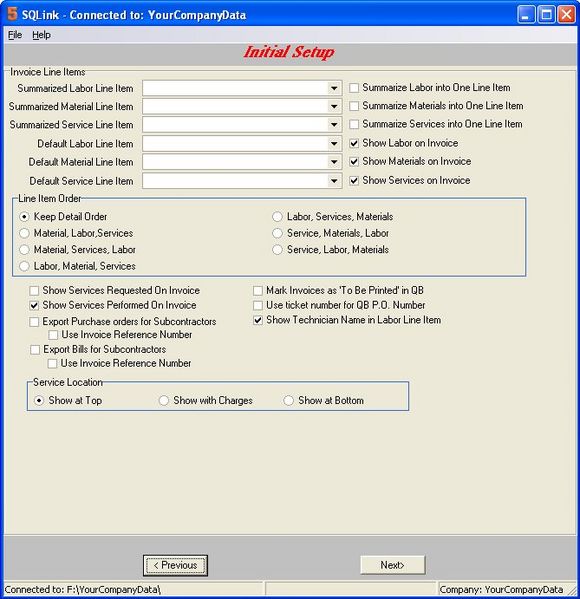This screenshot has width=580, height=599.
Task: Select Keep Detail Order radio button
Action: pyautogui.click(x=24, y=217)
